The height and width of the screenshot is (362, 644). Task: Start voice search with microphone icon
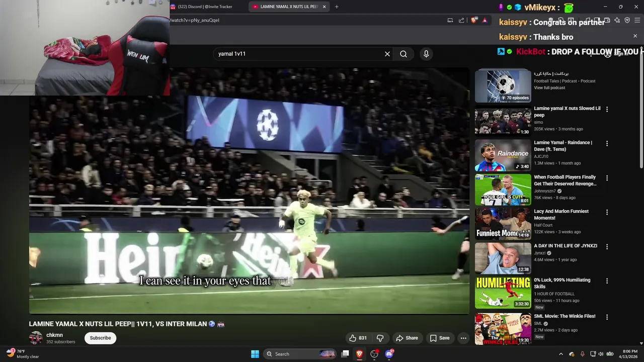[426, 54]
